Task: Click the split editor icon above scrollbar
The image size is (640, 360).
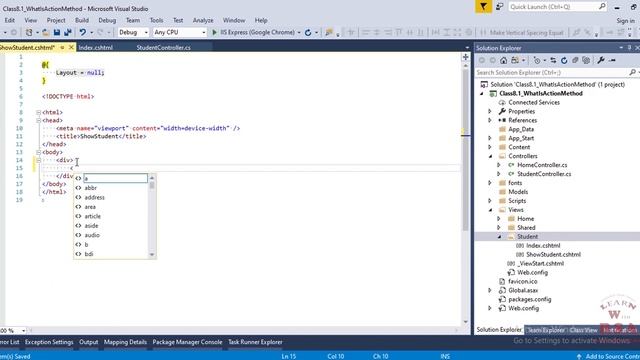Action: tap(465, 57)
